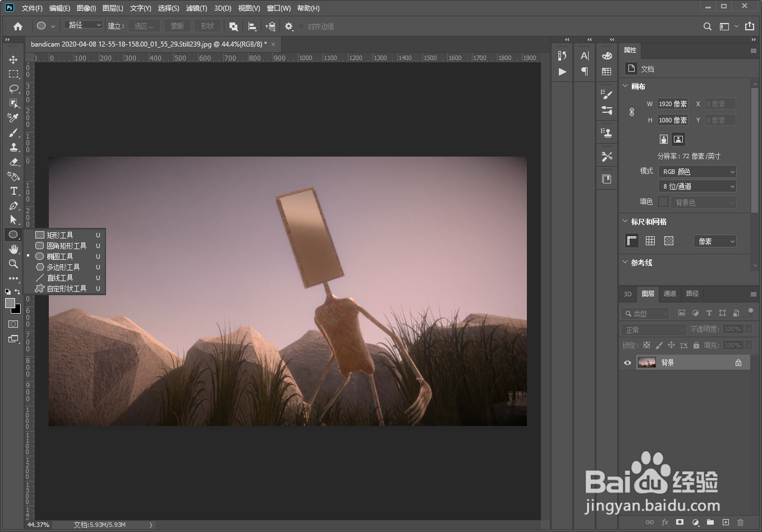
Task: Open the 滤镜(T) menu
Action: point(196,8)
